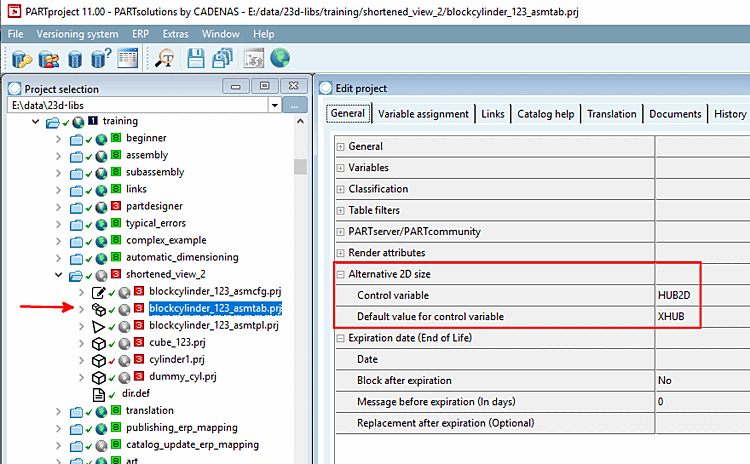750x464 pixels.
Task: Collapse the Alternative 2D size section
Action: pyautogui.click(x=340, y=275)
